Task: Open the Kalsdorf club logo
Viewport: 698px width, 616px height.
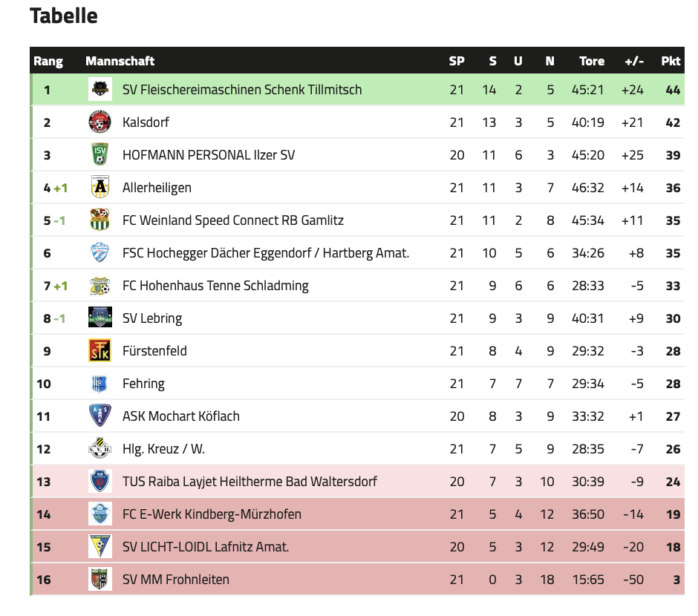Action: pos(100,122)
